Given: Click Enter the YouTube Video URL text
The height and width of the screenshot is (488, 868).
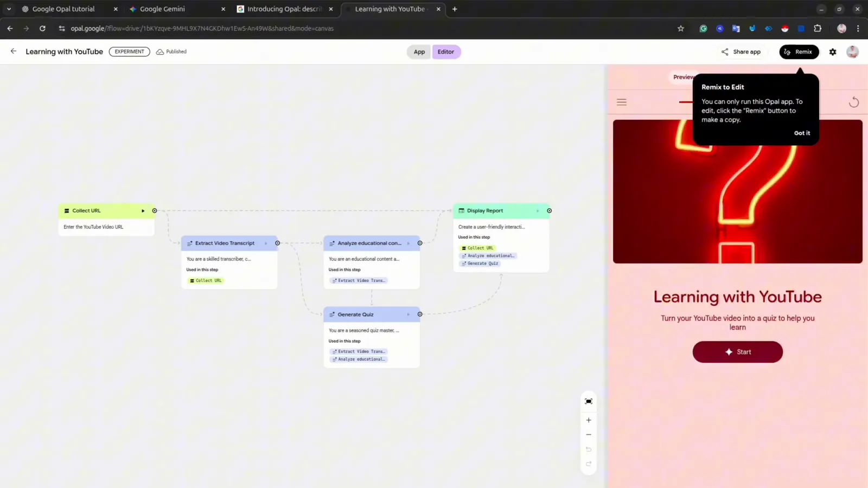Looking at the screenshot, I should 93,227.
